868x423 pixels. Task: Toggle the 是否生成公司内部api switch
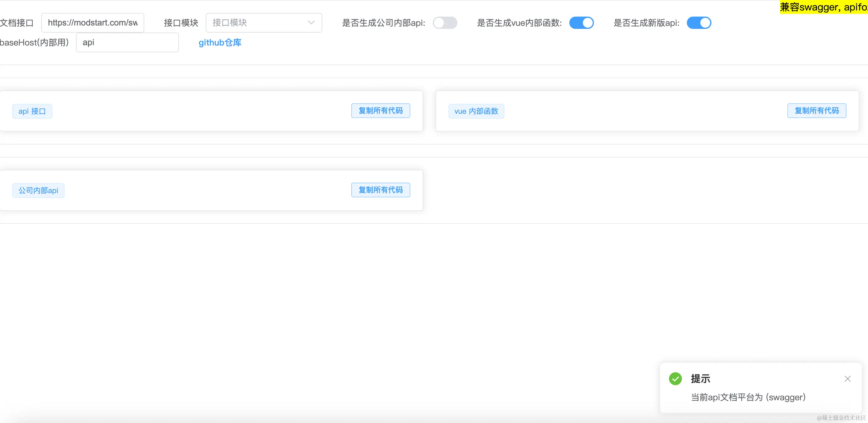(x=445, y=23)
